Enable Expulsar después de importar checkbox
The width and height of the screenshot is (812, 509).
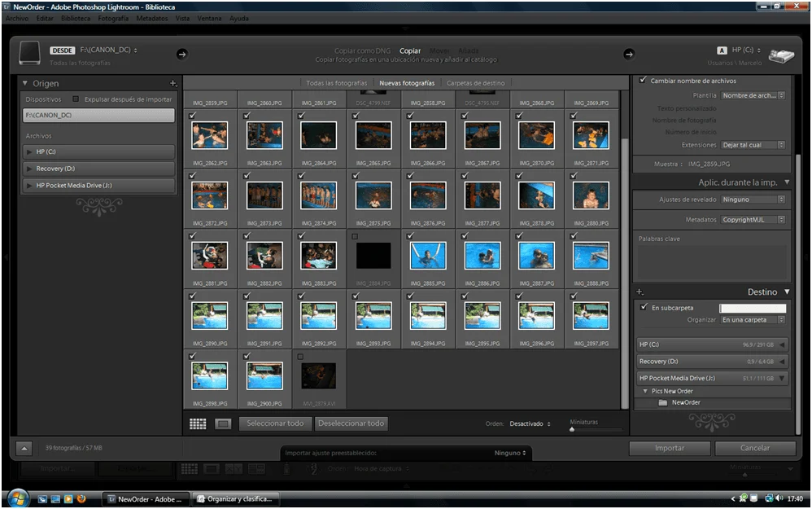point(76,99)
